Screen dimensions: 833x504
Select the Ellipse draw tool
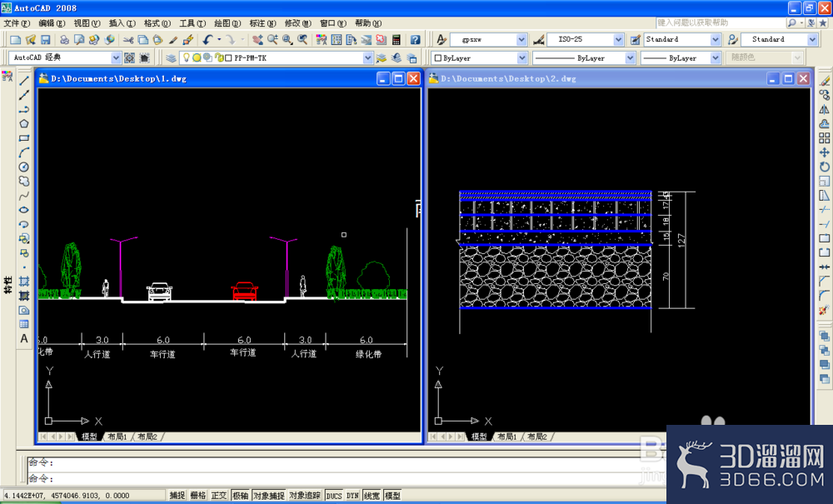click(24, 210)
